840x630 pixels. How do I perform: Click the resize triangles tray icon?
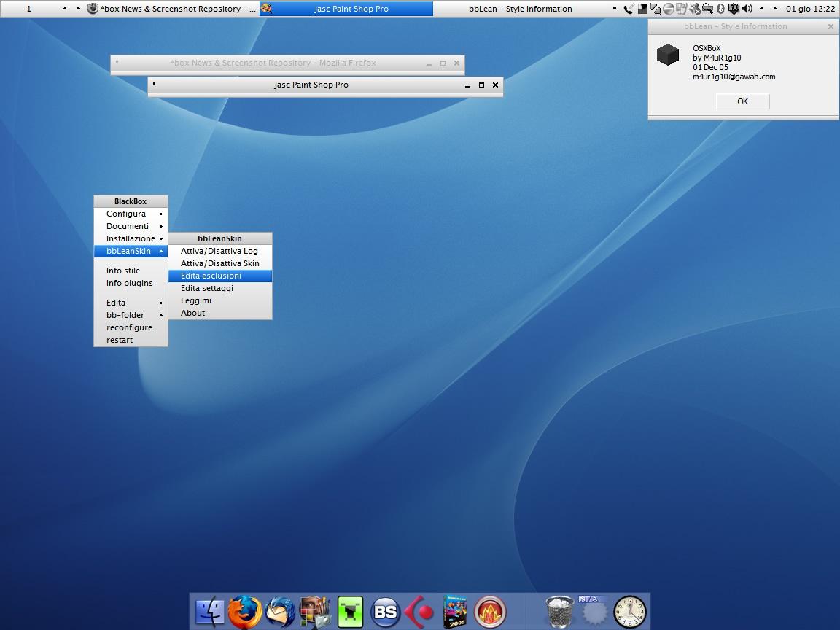656,9
